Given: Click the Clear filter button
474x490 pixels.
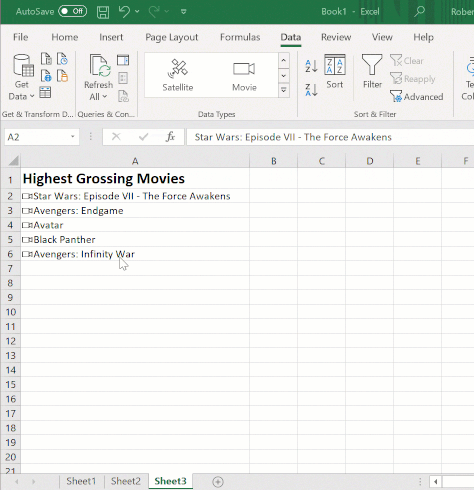Looking at the screenshot, I should coord(407,61).
